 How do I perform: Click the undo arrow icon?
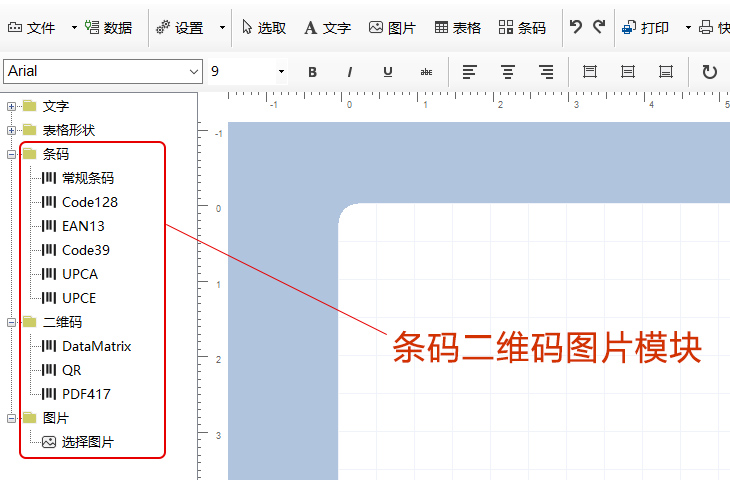(x=576, y=27)
